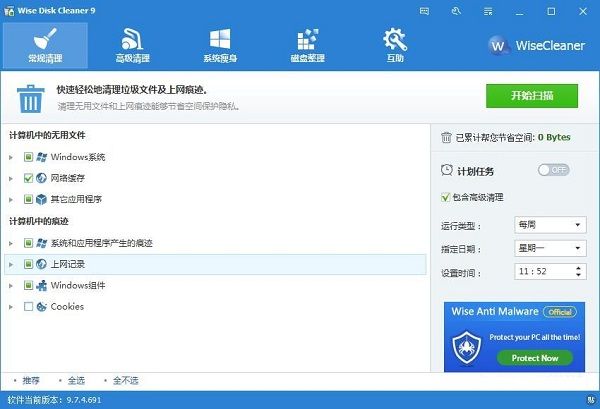Image resolution: width=600 pixels, height=409 pixels.
Task: Close the Wise Disk Cleaner window
Action: click(x=583, y=11)
